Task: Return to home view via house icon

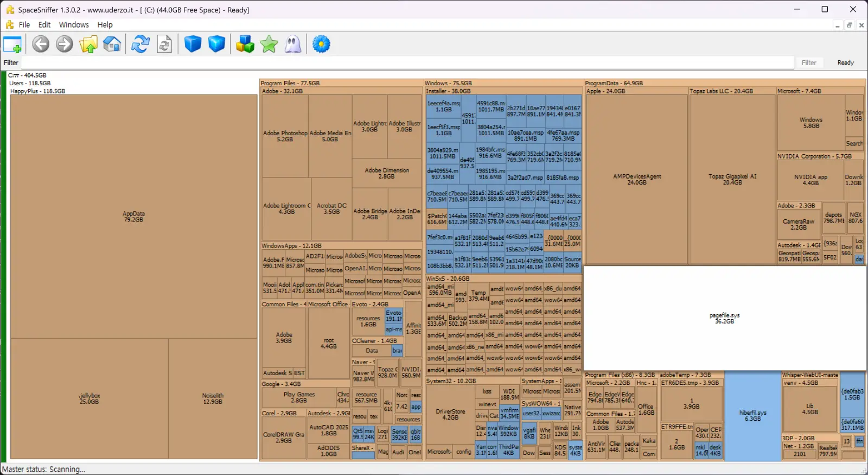Action: coord(112,44)
